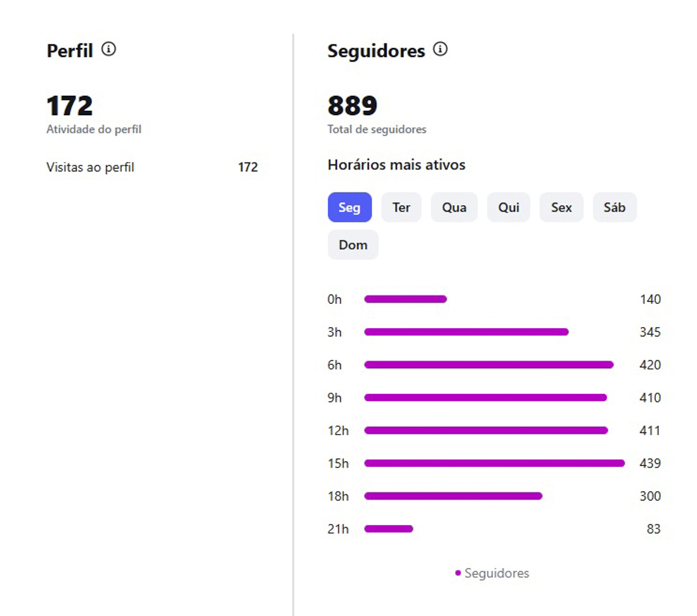The width and height of the screenshot is (697, 616).
Task: Choose the Qua day tab
Action: tap(454, 207)
